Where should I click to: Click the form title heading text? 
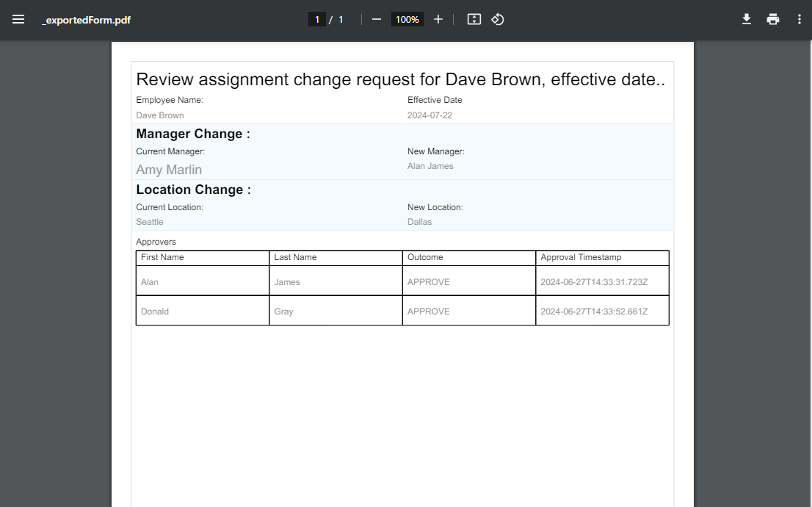tap(400, 79)
